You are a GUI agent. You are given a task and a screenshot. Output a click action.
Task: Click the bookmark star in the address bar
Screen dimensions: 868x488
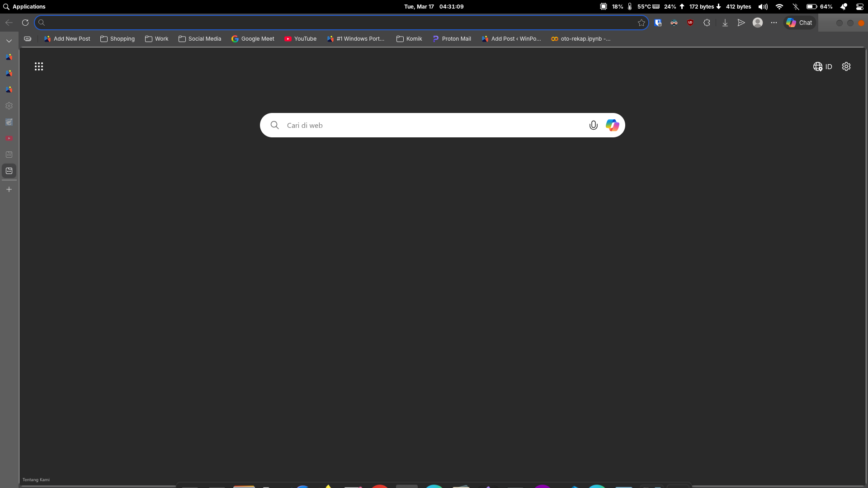tap(641, 23)
